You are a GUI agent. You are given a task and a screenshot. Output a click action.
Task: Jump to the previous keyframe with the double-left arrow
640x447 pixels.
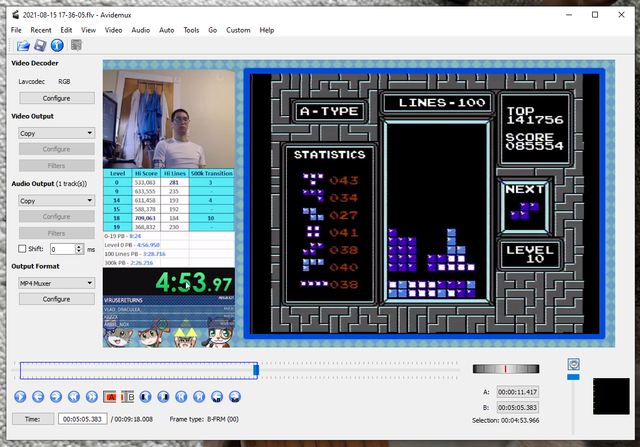[74, 396]
